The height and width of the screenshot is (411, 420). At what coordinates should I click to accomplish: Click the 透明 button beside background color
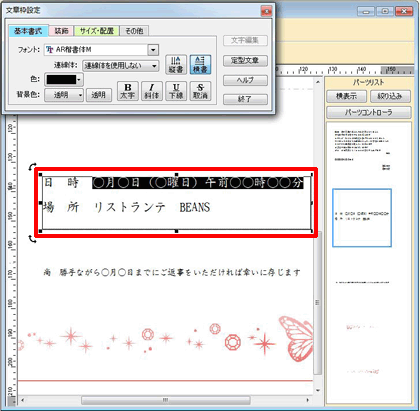(x=99, y=95)
